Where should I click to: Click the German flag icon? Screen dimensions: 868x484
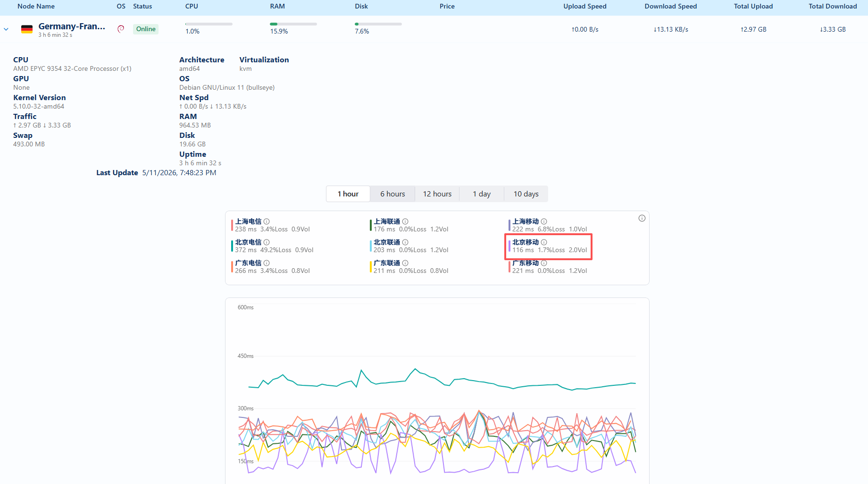pos(27,29)
